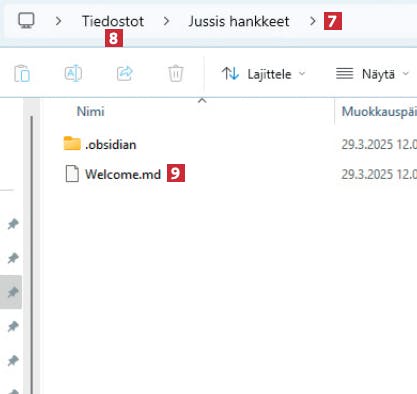Click Jussis hankkeet breadcrumb segment
The height and width of the screenshot is (394, 417).
239,21
